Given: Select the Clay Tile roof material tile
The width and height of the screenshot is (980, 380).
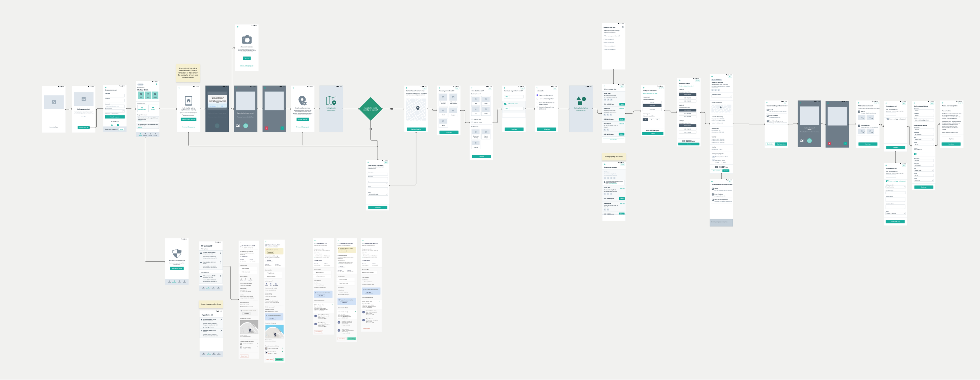Looking at the screenshot, I should (x=476, y=145).
